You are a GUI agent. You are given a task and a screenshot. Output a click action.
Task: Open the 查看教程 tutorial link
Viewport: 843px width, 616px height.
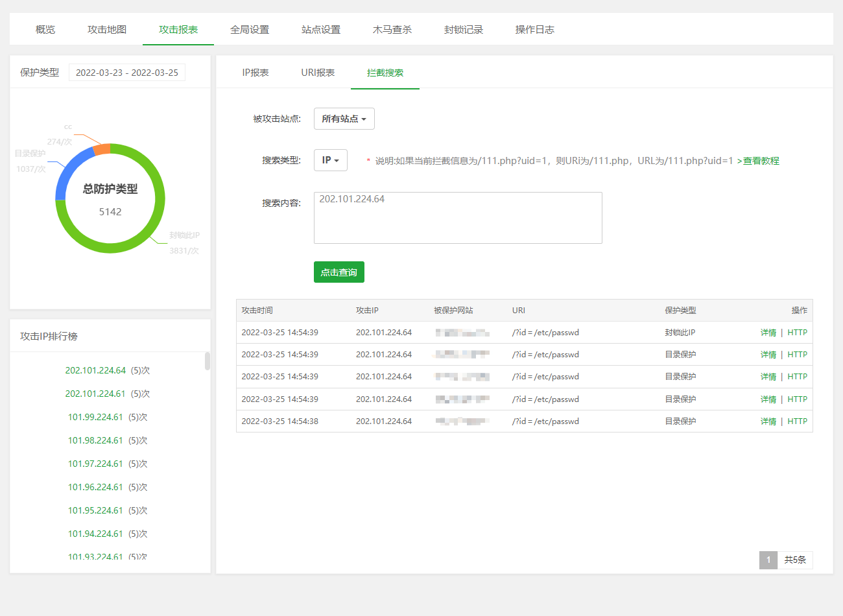click(x=761, y=161)
